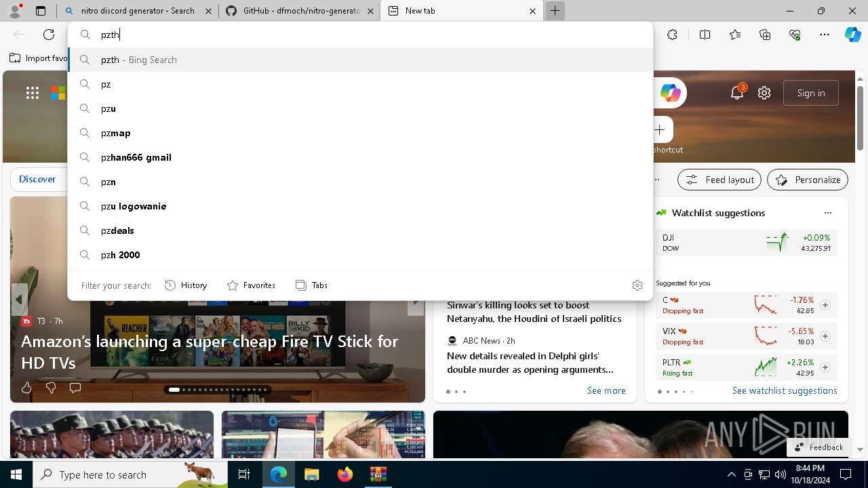This screenshot has height=488, width=868.
Task: Click the Sign in button
Action: [811, 93]
